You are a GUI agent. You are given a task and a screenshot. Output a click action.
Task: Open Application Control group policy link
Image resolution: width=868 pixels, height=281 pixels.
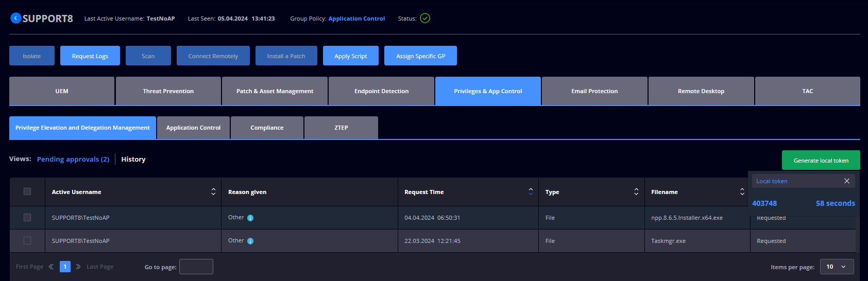tap(356, 19)
